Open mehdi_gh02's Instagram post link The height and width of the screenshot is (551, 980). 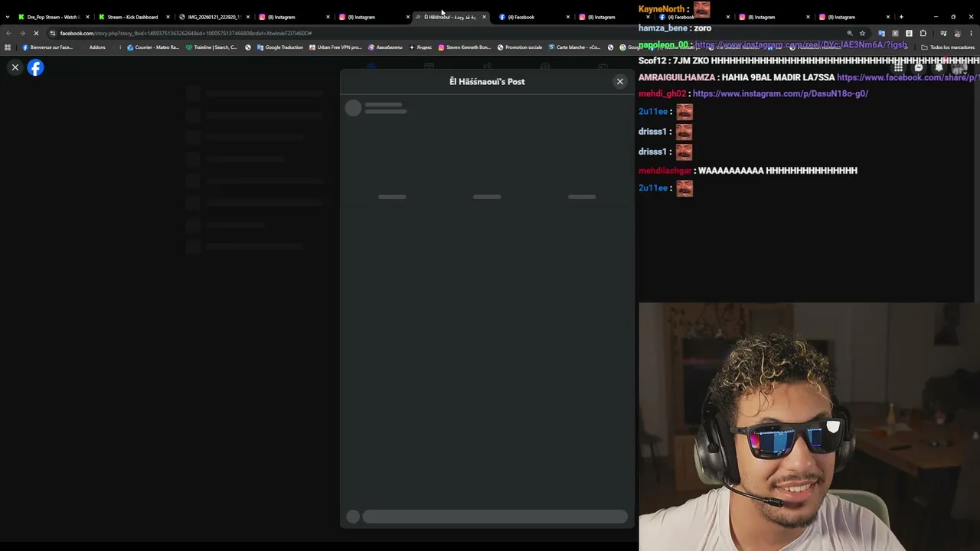pos(780,93)
